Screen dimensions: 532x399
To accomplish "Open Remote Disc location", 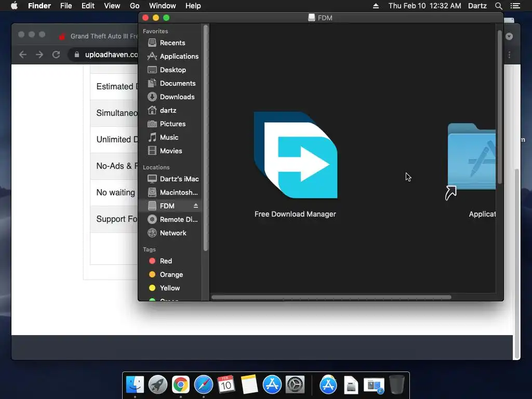I will coord(172,220).
